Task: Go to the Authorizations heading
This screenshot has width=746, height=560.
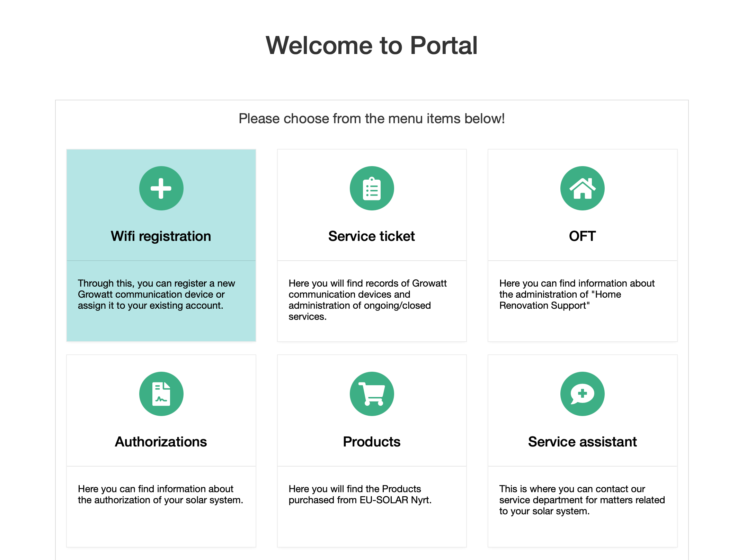Action: (161, 442)
